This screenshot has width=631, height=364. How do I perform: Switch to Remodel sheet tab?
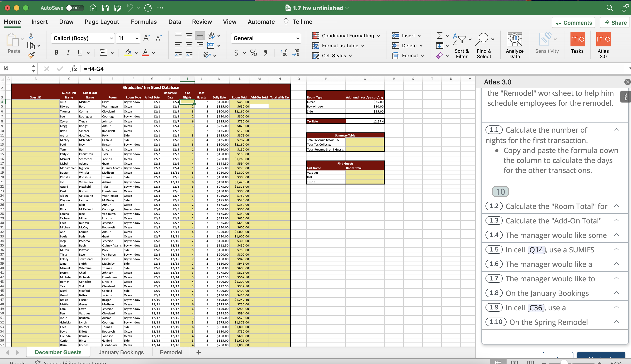[171, 352]
